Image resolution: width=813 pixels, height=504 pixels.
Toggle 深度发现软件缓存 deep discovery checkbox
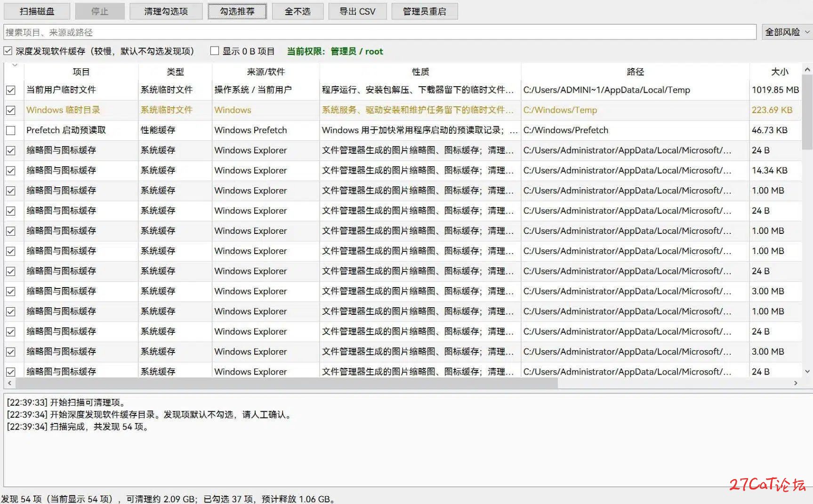(x=8, y=51)
